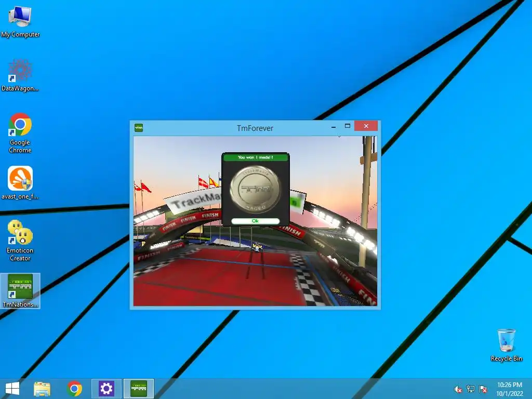The width and height of the screenshot is (532, 399).
Task: Open the network tray icon
Action: click(x=471, y=389)
